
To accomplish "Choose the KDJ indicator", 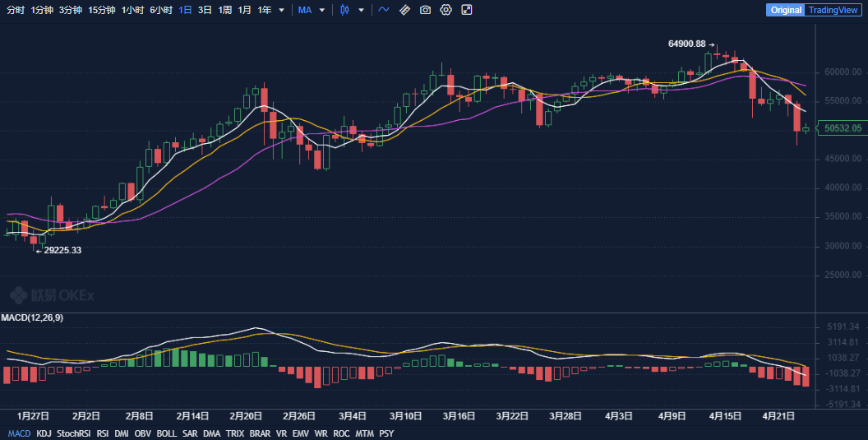I will point(44,433).
